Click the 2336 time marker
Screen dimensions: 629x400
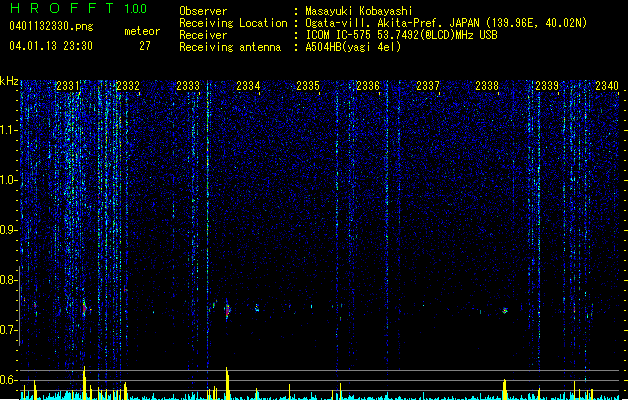368,86
